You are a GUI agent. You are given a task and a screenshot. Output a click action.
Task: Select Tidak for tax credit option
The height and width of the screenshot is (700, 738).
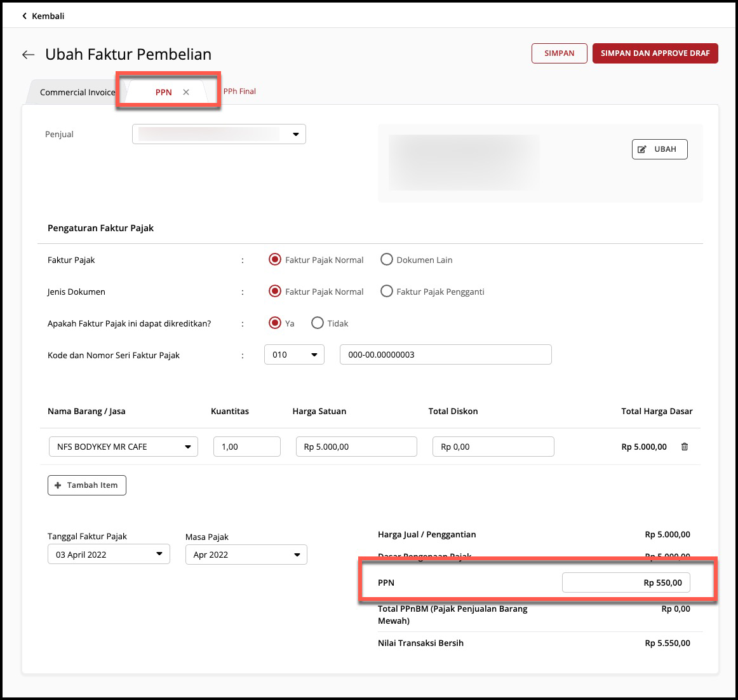pyautogui.click(x=318, y=323)
